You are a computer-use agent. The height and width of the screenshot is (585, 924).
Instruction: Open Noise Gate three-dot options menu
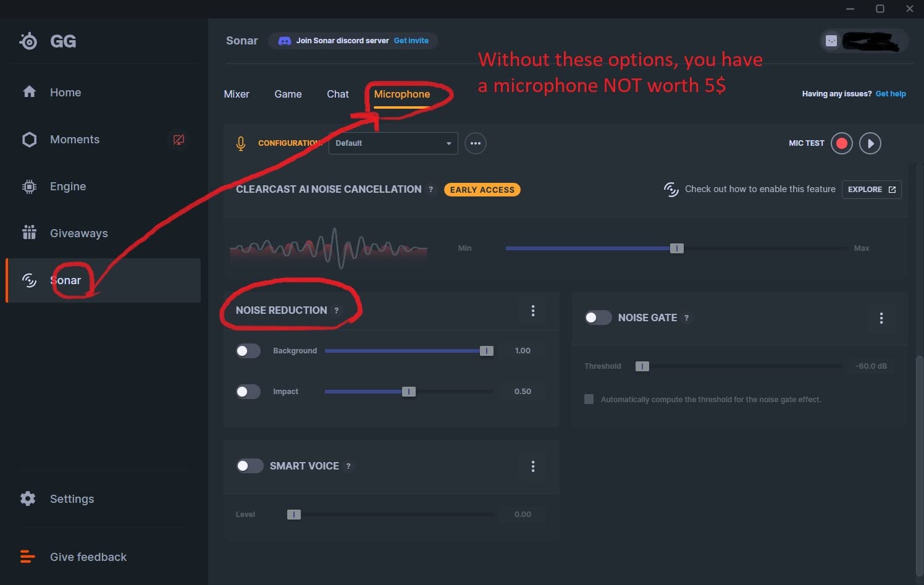point(881,318)
